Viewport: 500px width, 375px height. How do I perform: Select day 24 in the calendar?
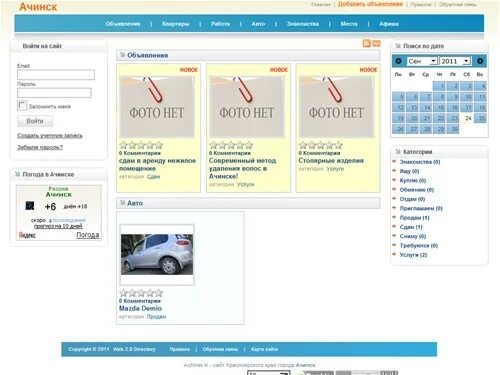tap(468, 118)
